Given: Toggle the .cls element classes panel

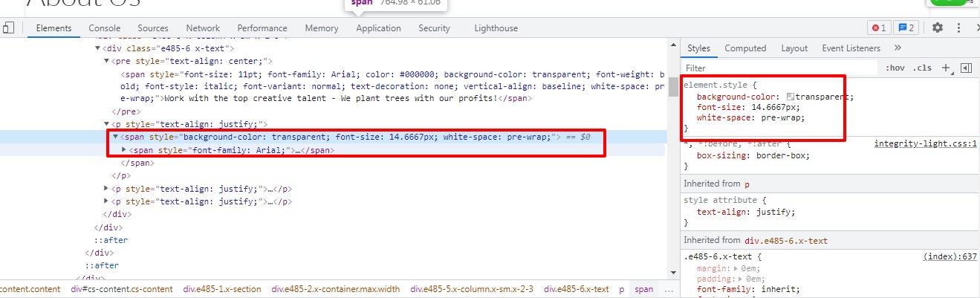Looking at the screenshot, I should pos(922,68).
